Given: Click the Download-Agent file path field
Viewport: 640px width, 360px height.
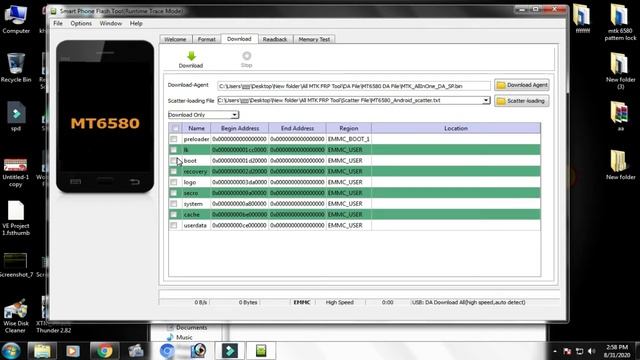Looking at the screenshot, I should coord(354,86).
